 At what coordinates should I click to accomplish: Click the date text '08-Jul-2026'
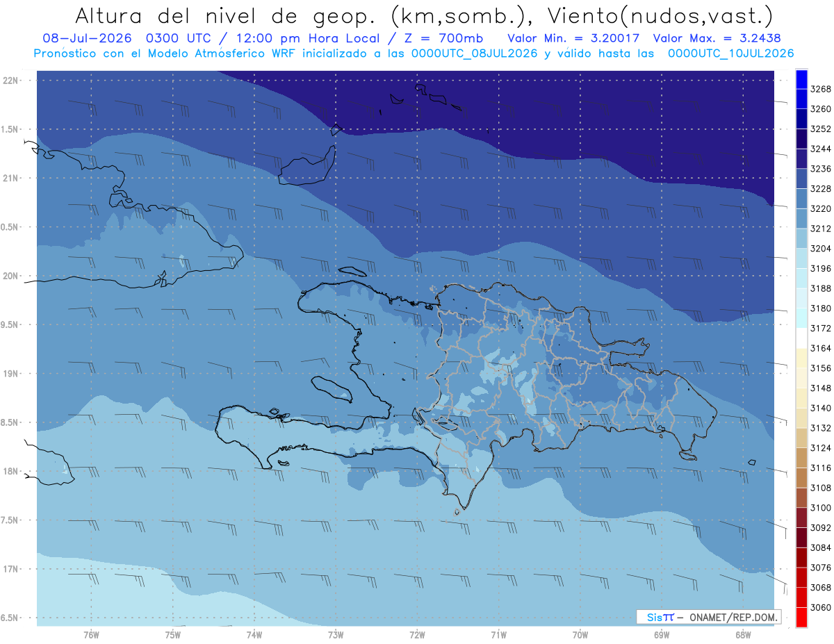(89, 38)
